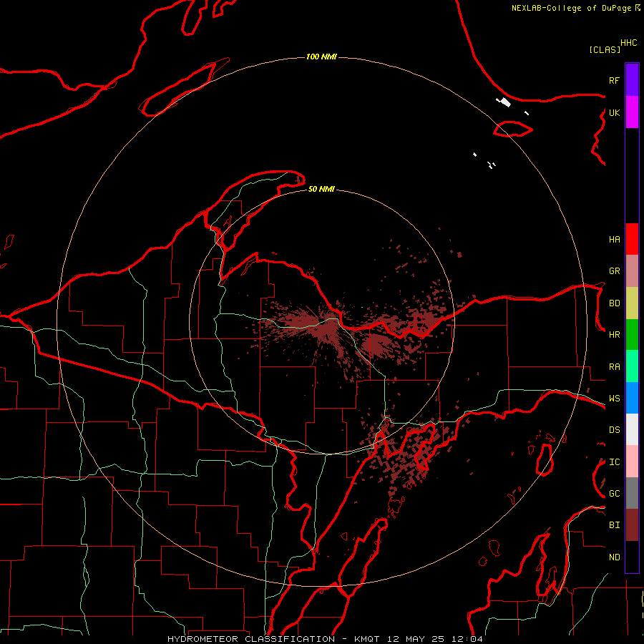Click the "HR" legend label
Screen dimensions: 644x644
tap(614, 335)
